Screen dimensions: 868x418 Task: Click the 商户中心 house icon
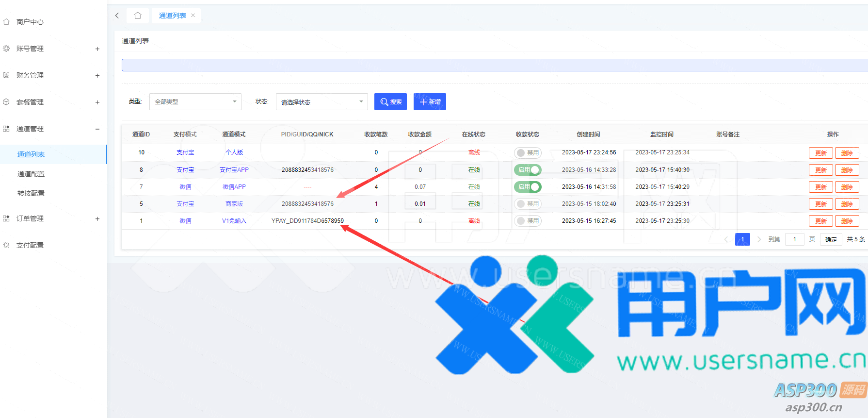click(x=6, y=22)
